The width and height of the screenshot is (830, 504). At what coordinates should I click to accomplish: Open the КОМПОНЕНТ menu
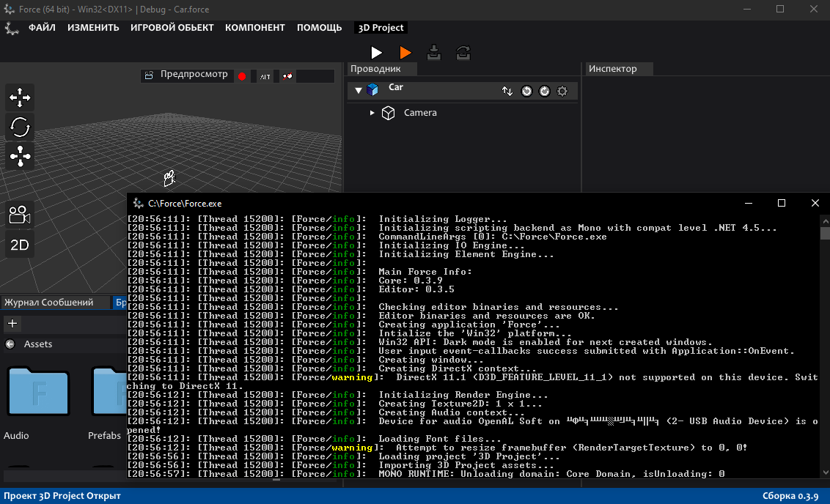[x=255, y=27]
